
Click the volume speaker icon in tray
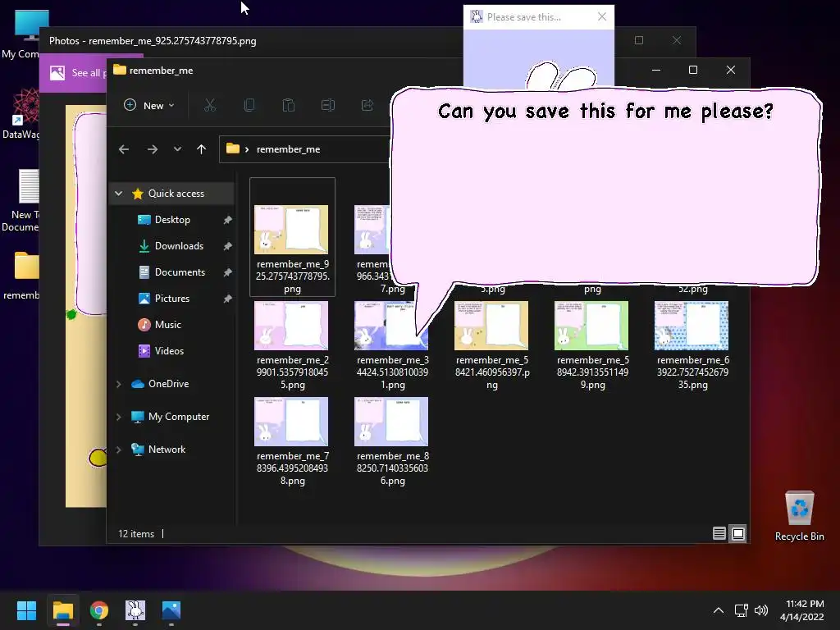click(x=760, y=610)
